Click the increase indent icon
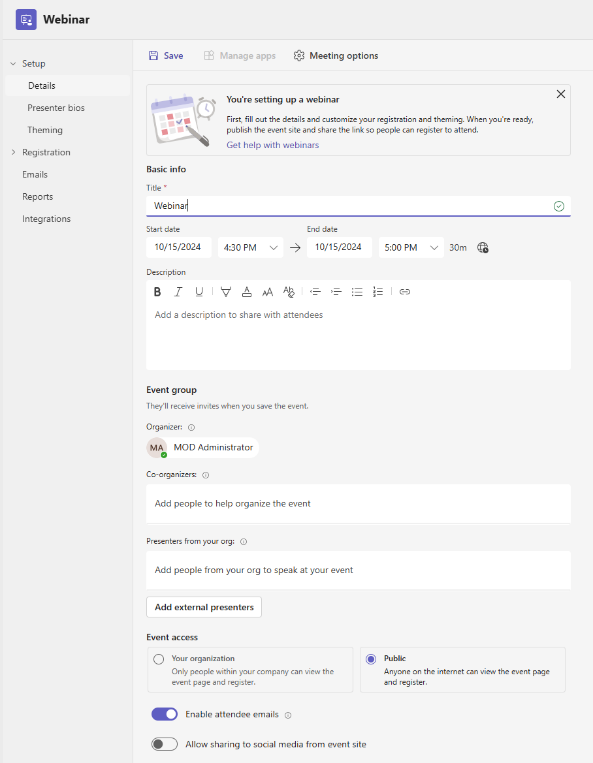The image size is (593, 763). click(336, 292)
